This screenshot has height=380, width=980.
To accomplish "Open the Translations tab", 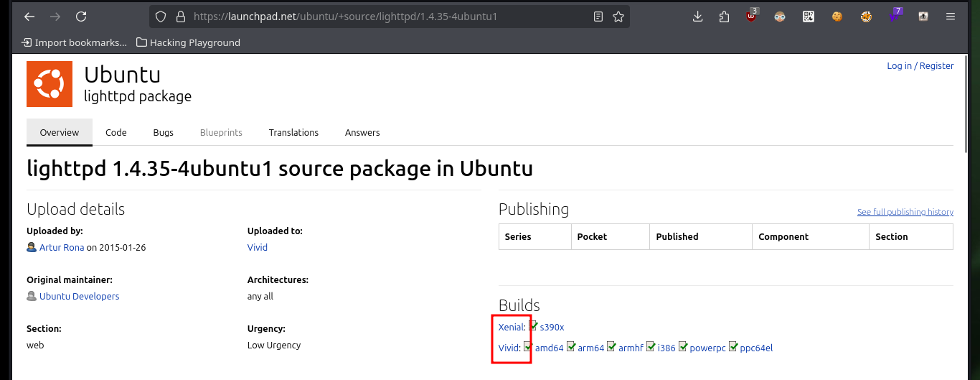I will click(x=293, y=132).
